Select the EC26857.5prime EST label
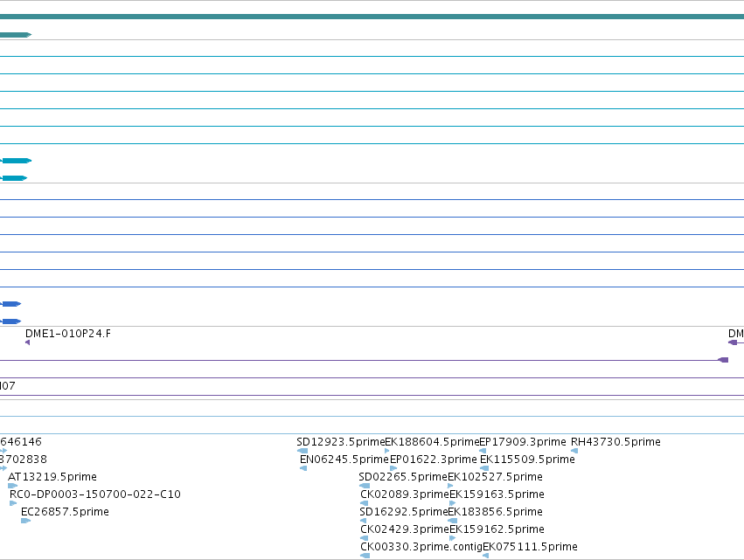744x560 pixels. coord(65,512)
